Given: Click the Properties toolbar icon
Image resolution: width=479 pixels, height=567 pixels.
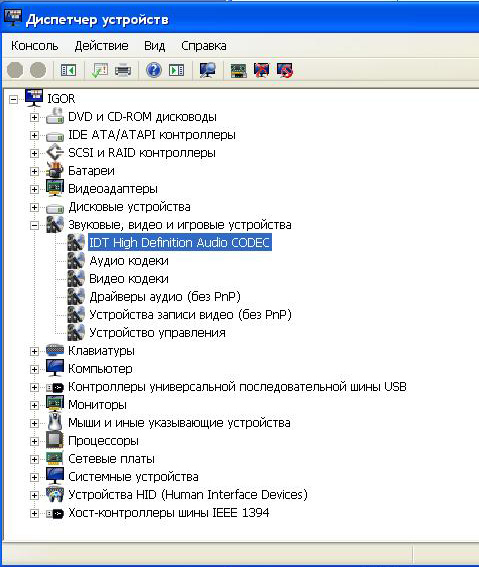Looking at the screenshot, I should 99,70.
